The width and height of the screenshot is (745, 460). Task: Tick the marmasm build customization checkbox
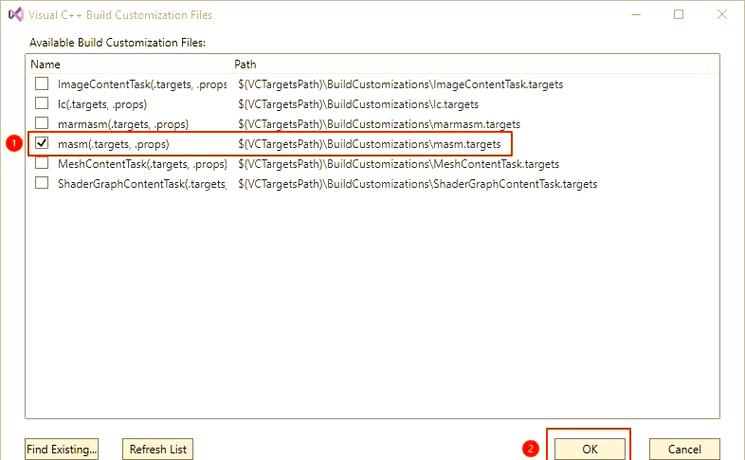42,123
